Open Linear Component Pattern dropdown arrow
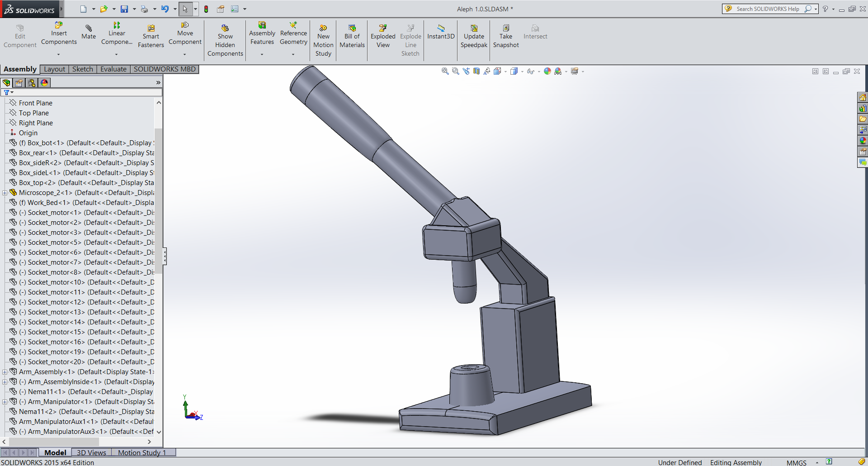 116,54
